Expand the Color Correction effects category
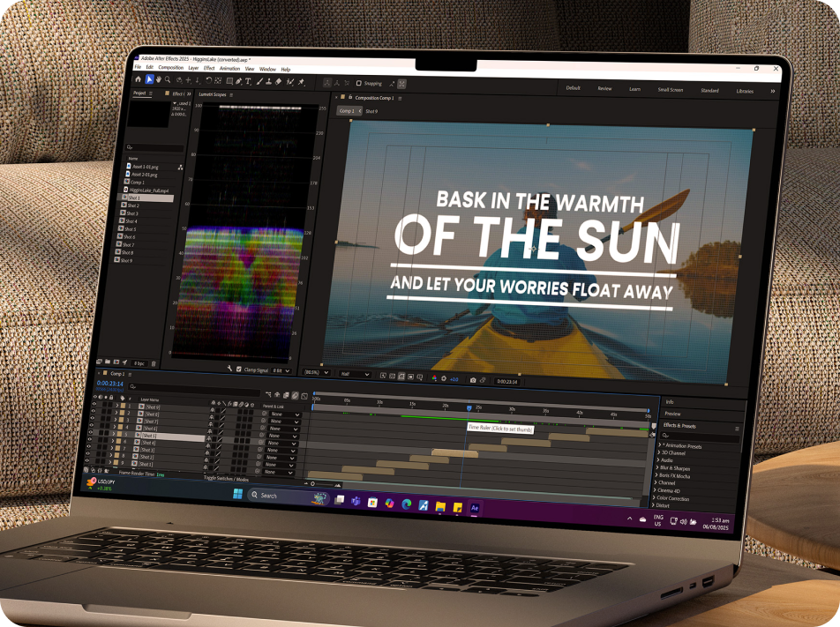Viewport: 840px width, 627px height. (654, 497)
